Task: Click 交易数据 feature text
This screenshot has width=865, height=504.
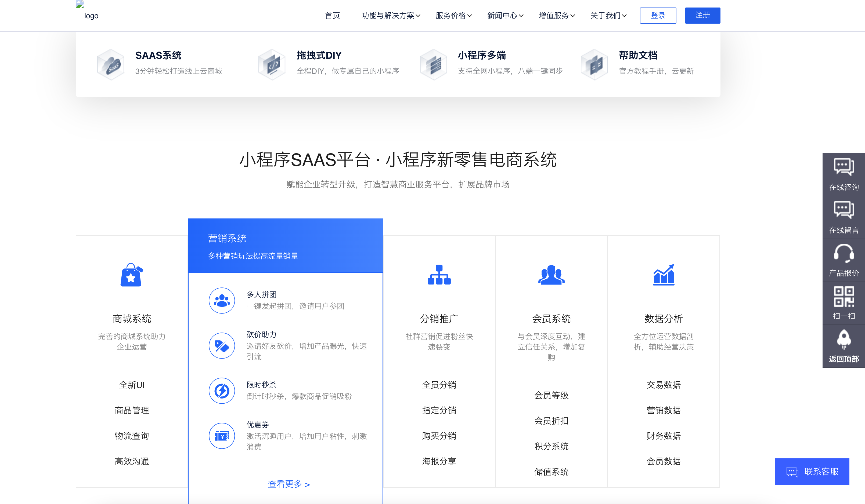Action: 664,385
